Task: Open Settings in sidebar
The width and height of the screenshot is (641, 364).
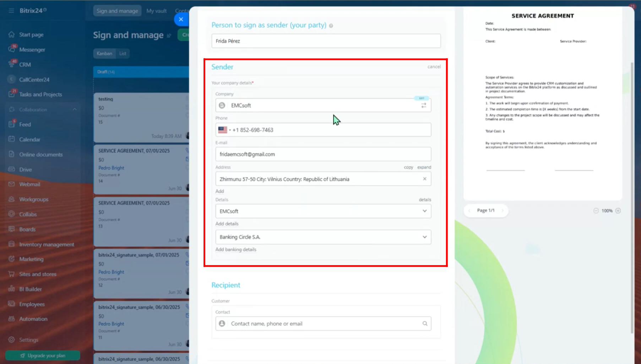Action: 29,340
